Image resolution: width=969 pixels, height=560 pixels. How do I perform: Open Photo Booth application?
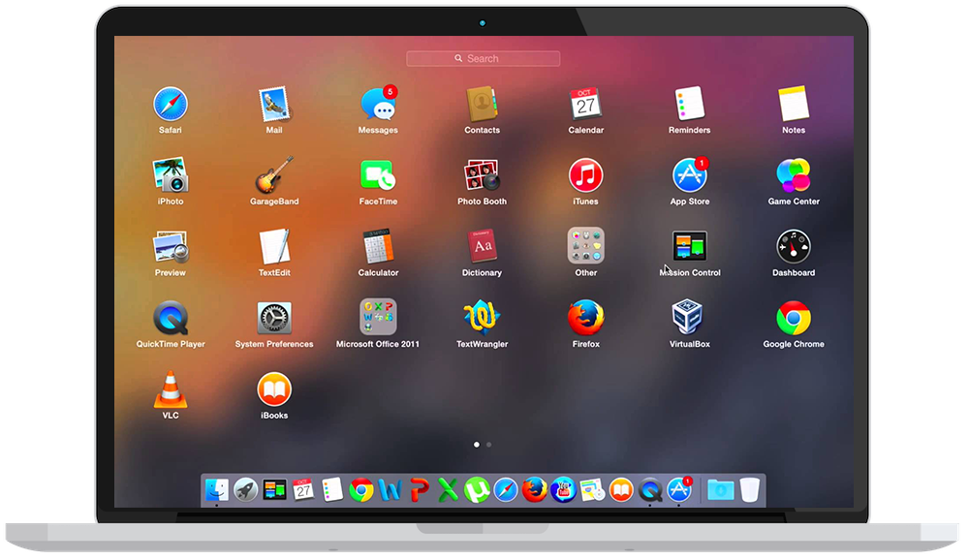point(482,176)
